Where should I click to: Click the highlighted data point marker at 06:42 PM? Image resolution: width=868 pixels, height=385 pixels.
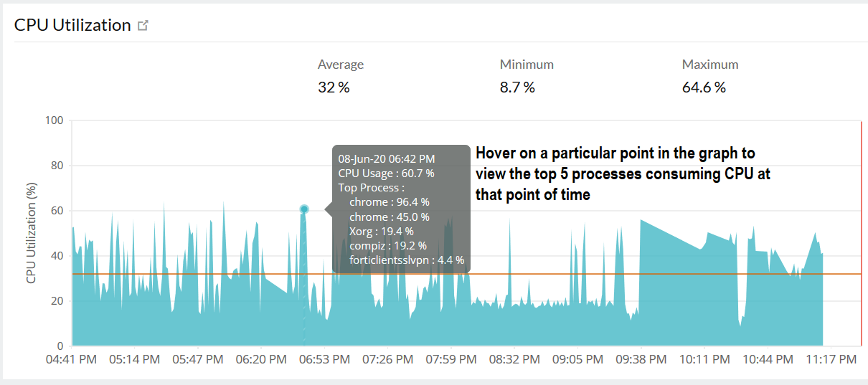coord(304,209)
